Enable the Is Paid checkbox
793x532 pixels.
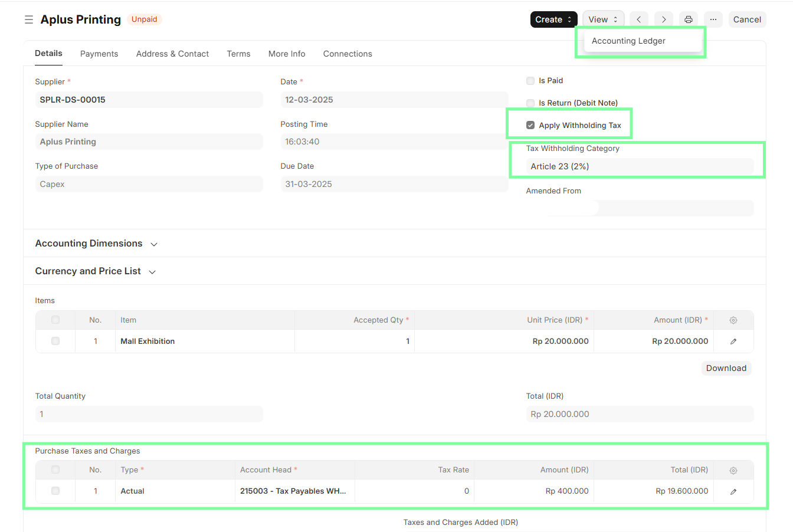click(530, 81)
